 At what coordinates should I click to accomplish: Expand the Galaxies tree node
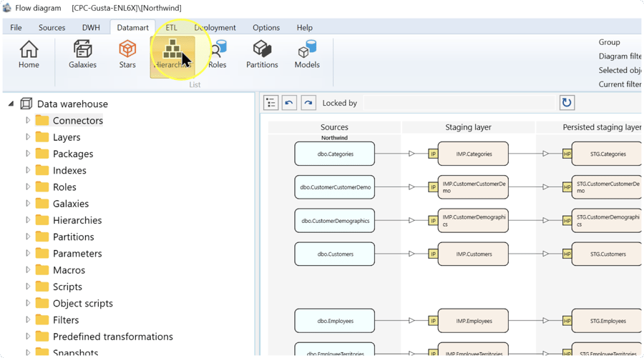click(27, 203)
